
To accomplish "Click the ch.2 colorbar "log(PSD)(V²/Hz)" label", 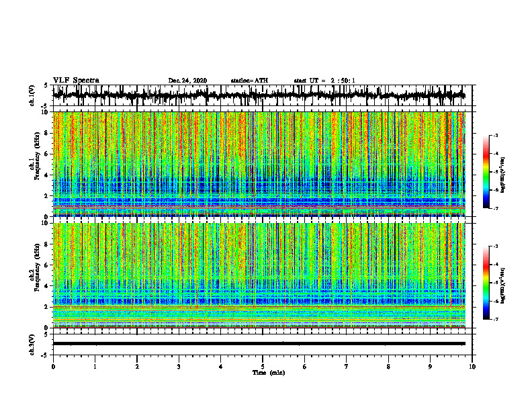I will pos(503,285).
